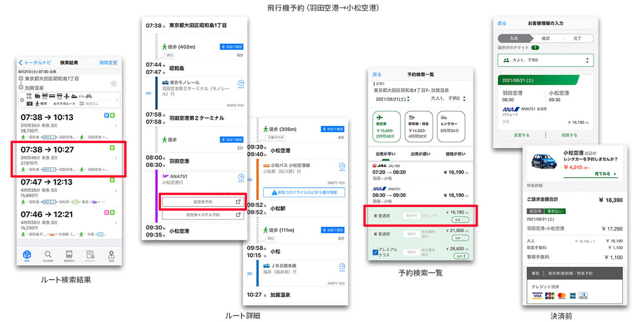Select the 新幹線・特急 transport card

(x=419, y=127)
